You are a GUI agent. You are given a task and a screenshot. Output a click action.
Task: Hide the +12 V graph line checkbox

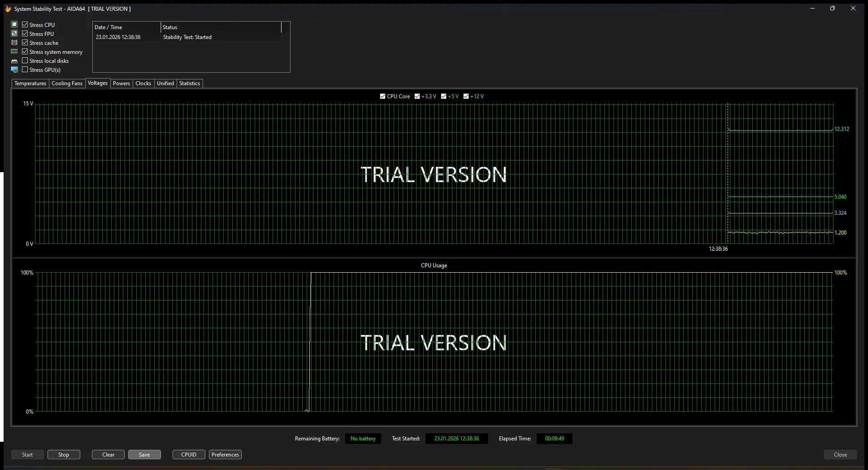click(x=466, y=96)
